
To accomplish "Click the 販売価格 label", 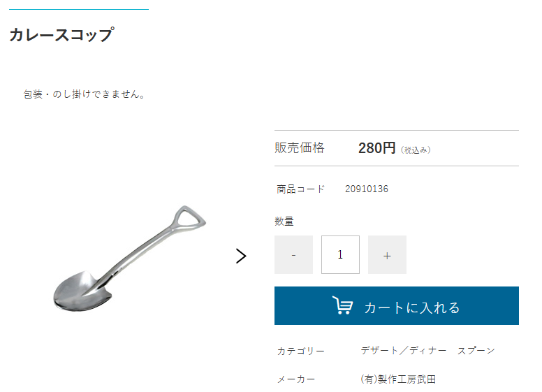I will pyautogui.click(x=300, y=147).
